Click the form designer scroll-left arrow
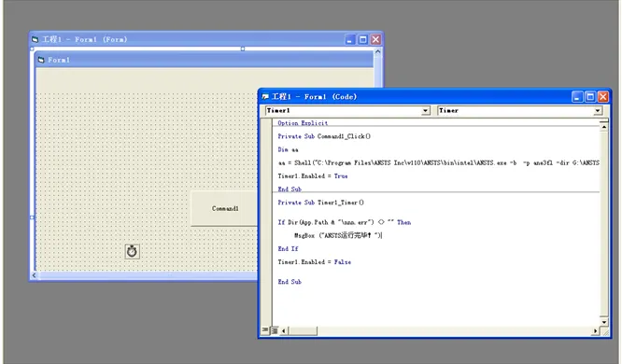 tap(35, 274)
